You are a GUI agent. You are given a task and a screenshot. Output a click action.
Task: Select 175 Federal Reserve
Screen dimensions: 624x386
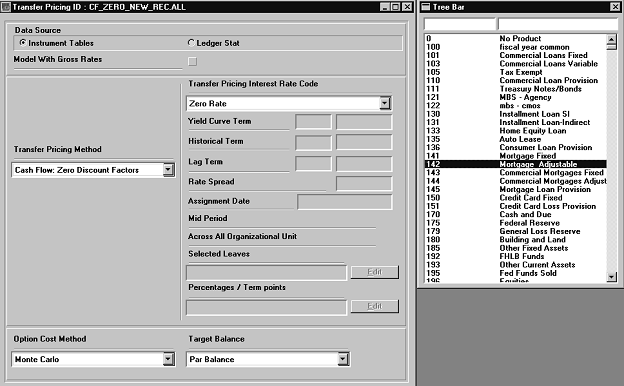coord(516,222)
